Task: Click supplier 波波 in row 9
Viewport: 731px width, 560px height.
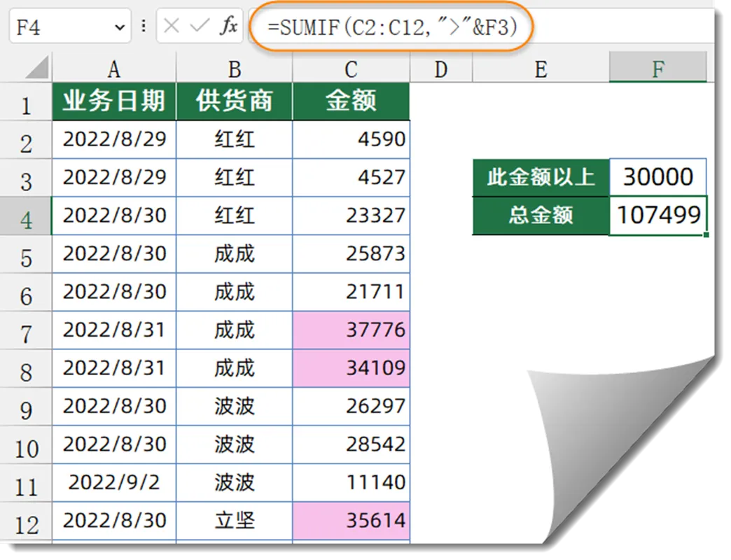Action: 235,406
